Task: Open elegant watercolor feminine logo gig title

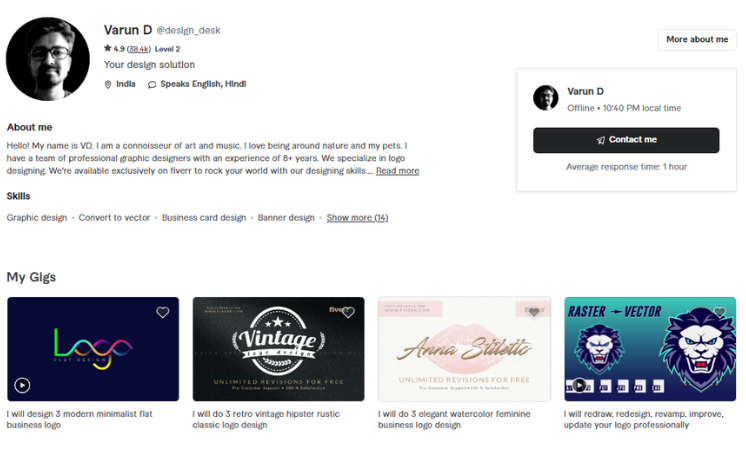Action: click(454, 419)
